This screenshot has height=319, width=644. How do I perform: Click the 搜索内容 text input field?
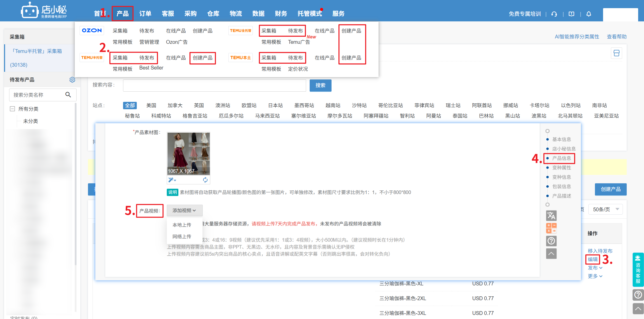coord(214,85)
